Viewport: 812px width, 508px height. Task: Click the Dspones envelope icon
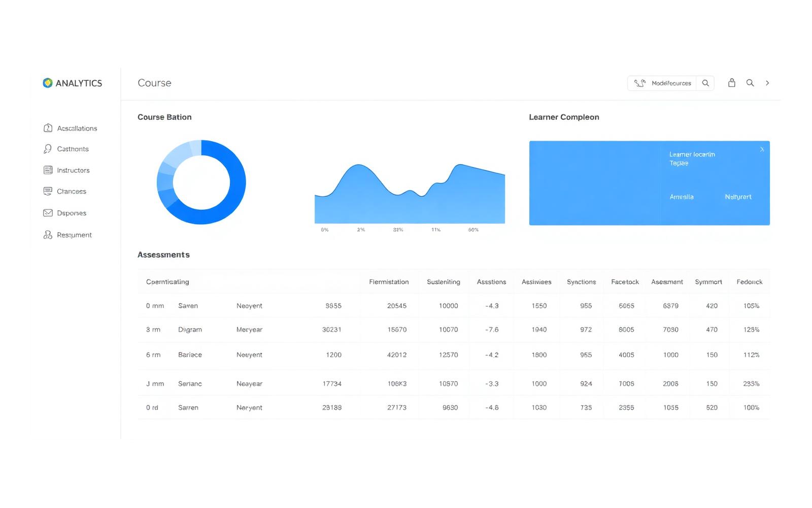coord(48,213)
